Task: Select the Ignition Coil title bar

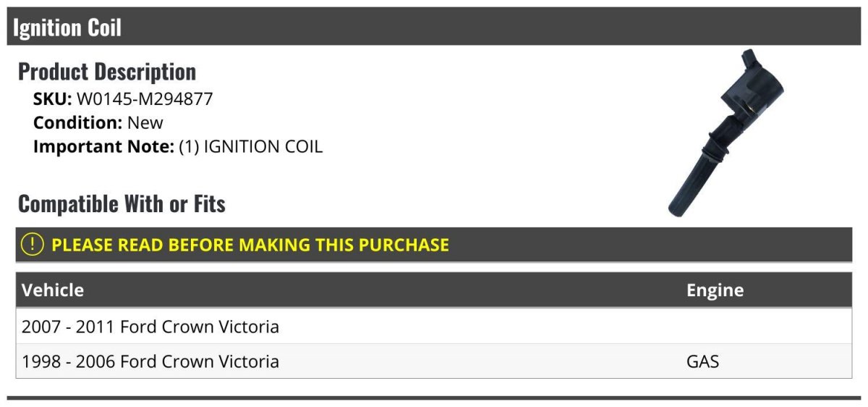Action: click(434, 27)
